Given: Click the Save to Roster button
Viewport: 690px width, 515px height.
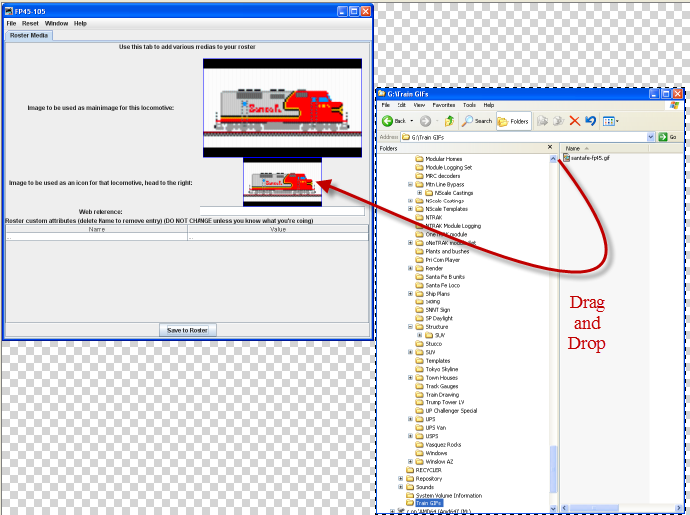Looking at the screenshot, I should click(188, 330).
